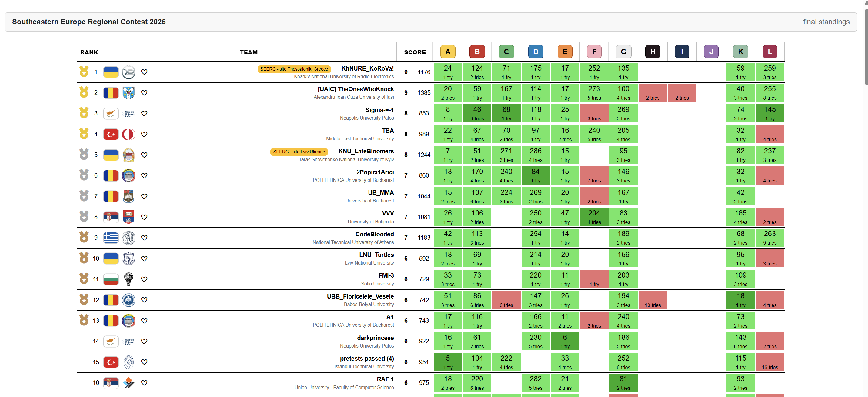Click university logo for team TBA
This screenshot has height=397, width=868.
pos(129,135)
